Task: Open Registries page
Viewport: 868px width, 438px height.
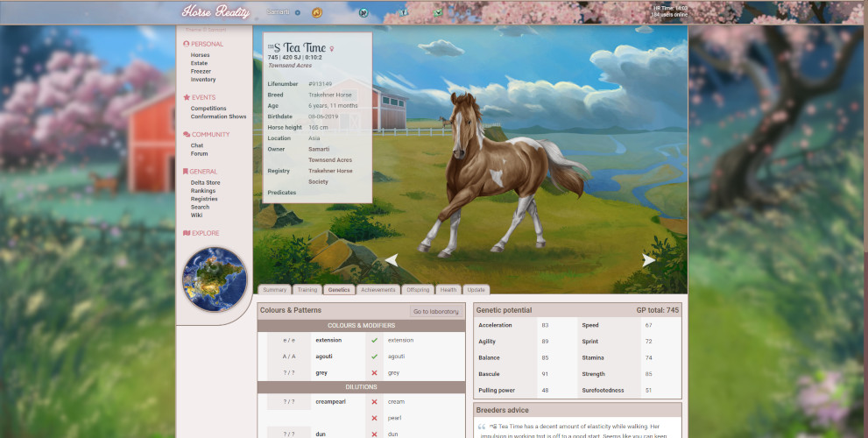Action: click(x=204, y=199)
